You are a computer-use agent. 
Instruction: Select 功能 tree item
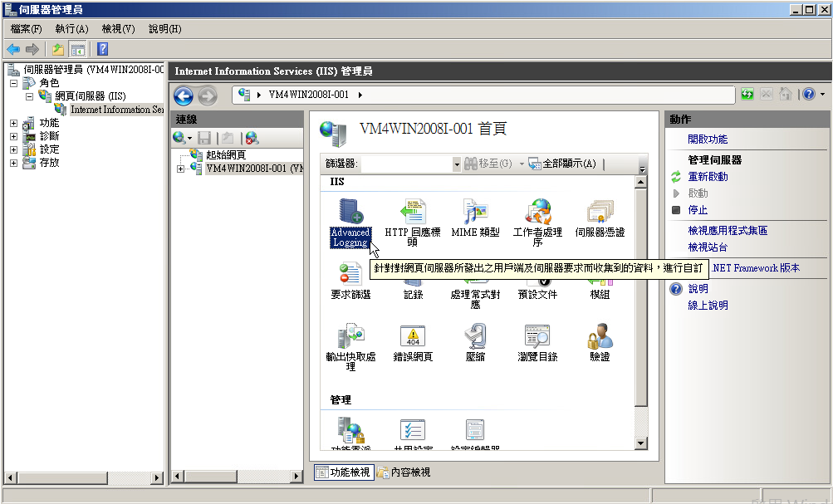49,123
